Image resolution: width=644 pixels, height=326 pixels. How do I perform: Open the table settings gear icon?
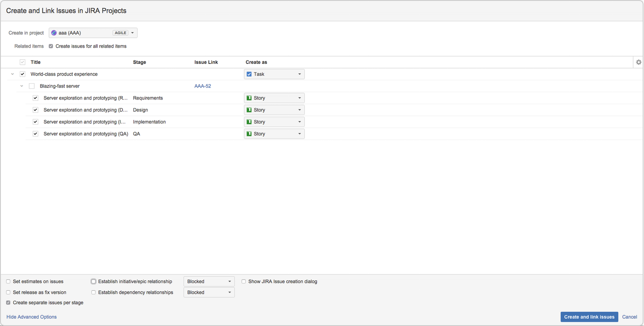tap(638, 62)
